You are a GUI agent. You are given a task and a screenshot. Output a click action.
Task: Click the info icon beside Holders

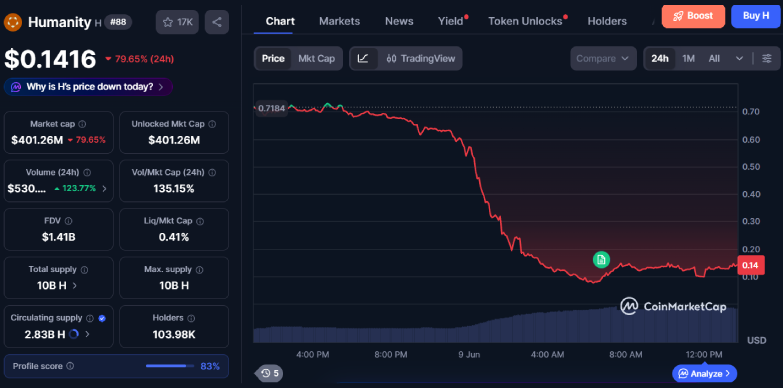191,318
